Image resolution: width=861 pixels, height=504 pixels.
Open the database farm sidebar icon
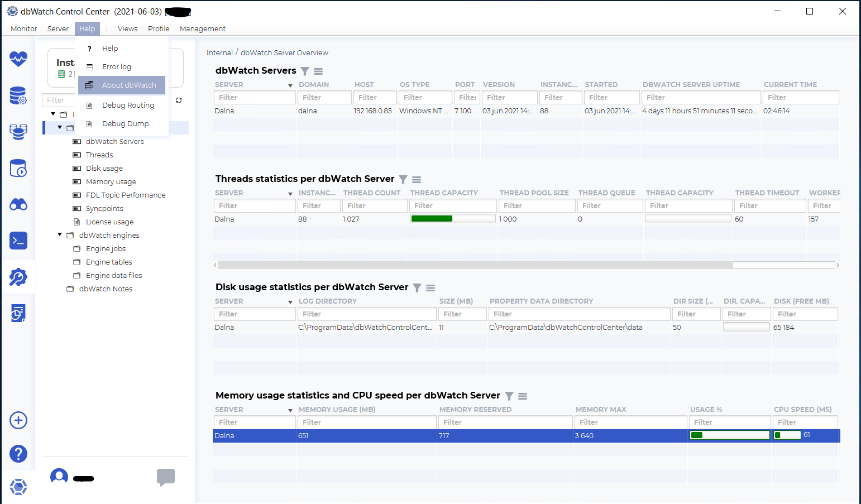pos(18,132)
